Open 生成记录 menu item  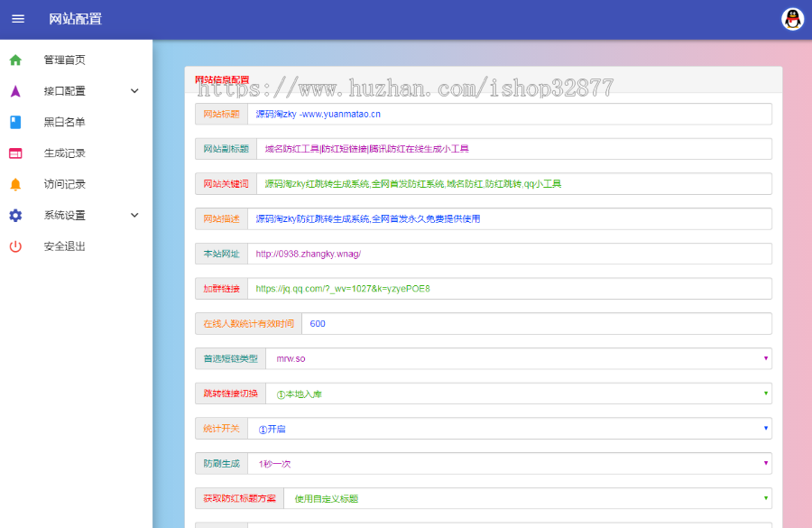(x=76, y=153)
